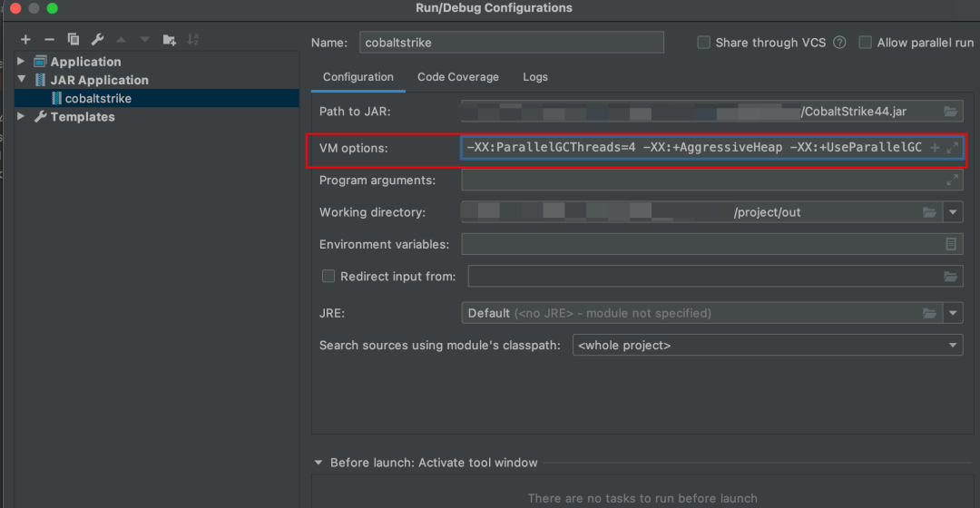Open the wrench edit templates icon
Image resolution: width=980 pixels, height=508 pixels.
97,39
